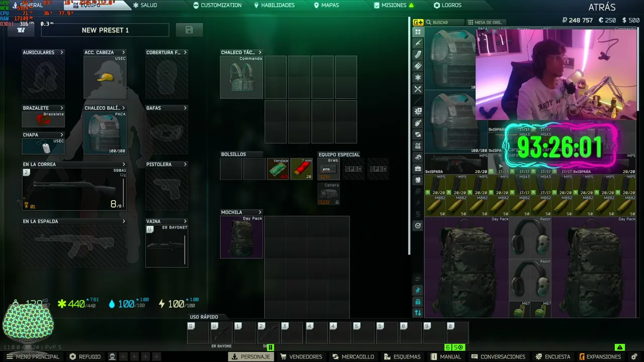
Task: Sort the stash with the arrows icon
Action: tap(418, 313)
